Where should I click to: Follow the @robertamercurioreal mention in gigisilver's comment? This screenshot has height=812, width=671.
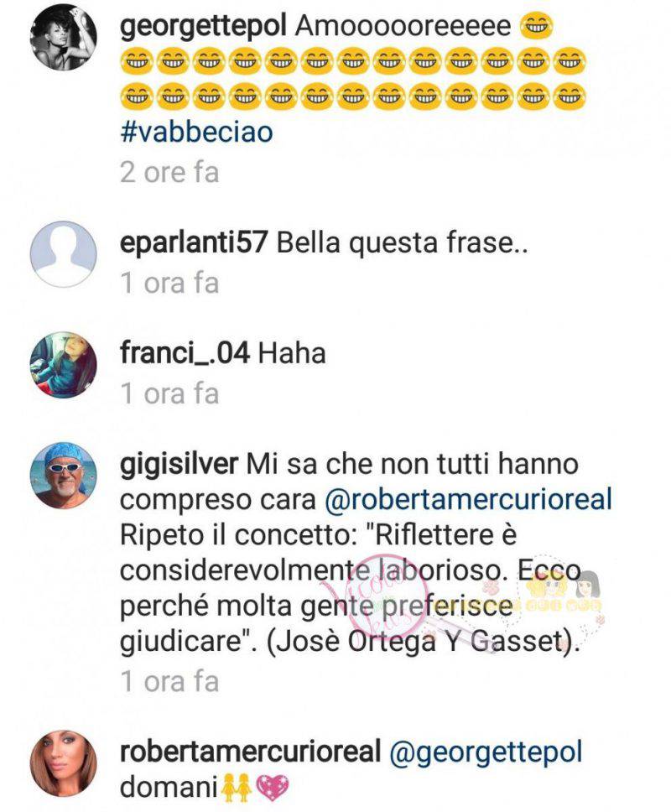(469, 499)
